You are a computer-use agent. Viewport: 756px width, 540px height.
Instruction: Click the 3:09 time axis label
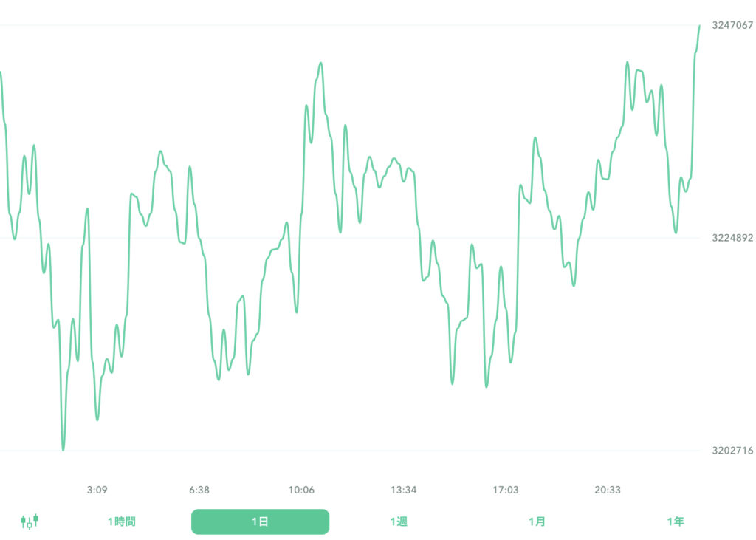[x=97, y=490]
